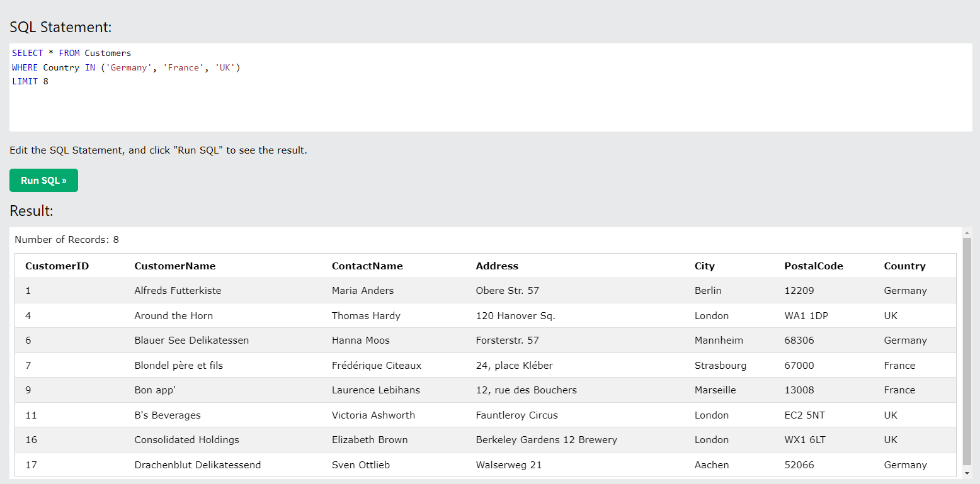This screenshot has width=980, height=484.
Task: Click the LIMIT keyword in the editor
Action: click(25, 81)
